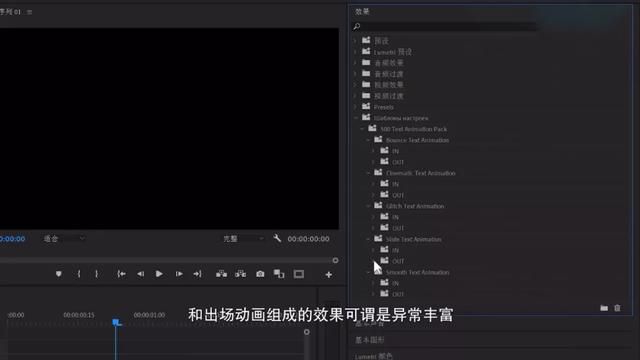The height and width of the screenshot is (360, 640).
Task: Click the Play button in program monitor
Action: click(x=159, y=274)
